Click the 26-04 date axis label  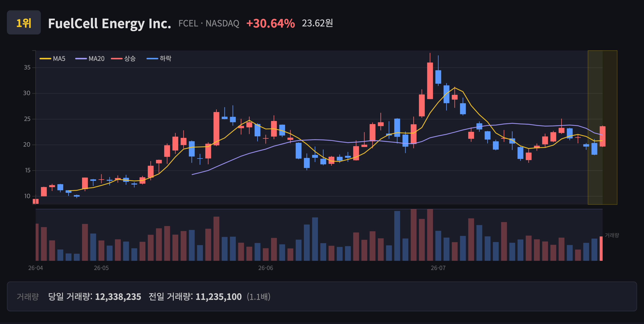point(35,268)
